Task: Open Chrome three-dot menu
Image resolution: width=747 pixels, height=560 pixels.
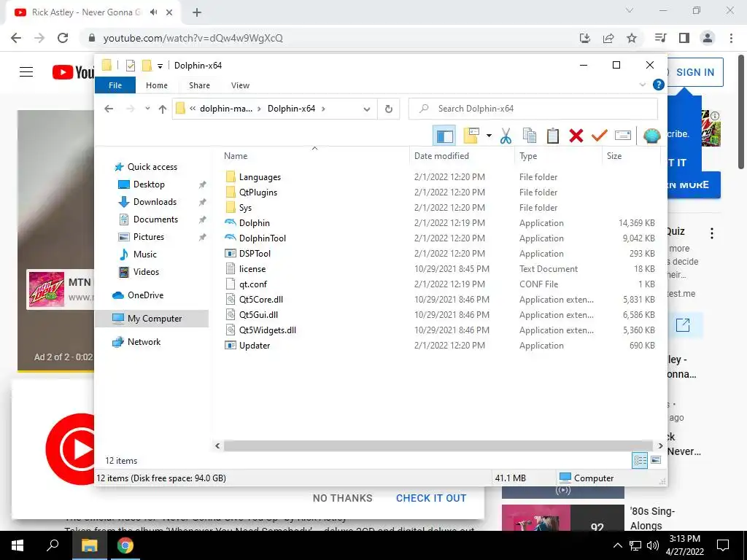Action: point(731,38)
